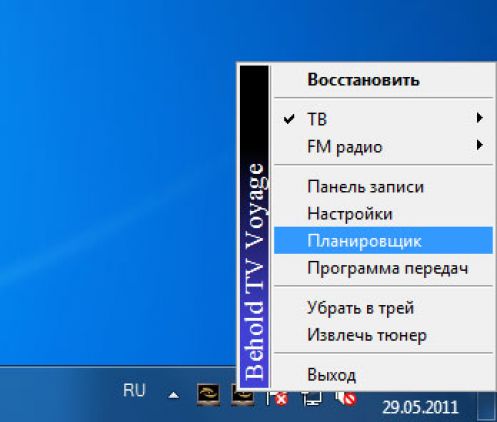Image resolution: width=497 pixels, height=422 pixels.
Task: Click the muted volume speaker icon
Action: 346,398
